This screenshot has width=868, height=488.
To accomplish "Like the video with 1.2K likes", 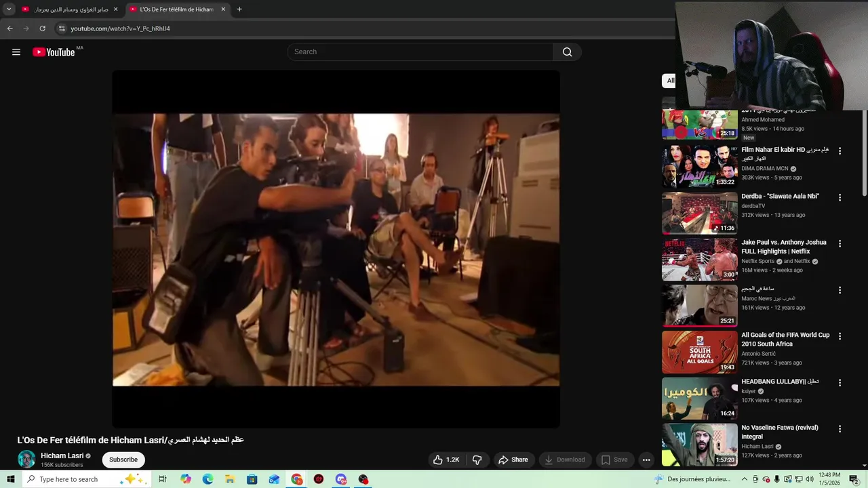I will pos(446,460).
